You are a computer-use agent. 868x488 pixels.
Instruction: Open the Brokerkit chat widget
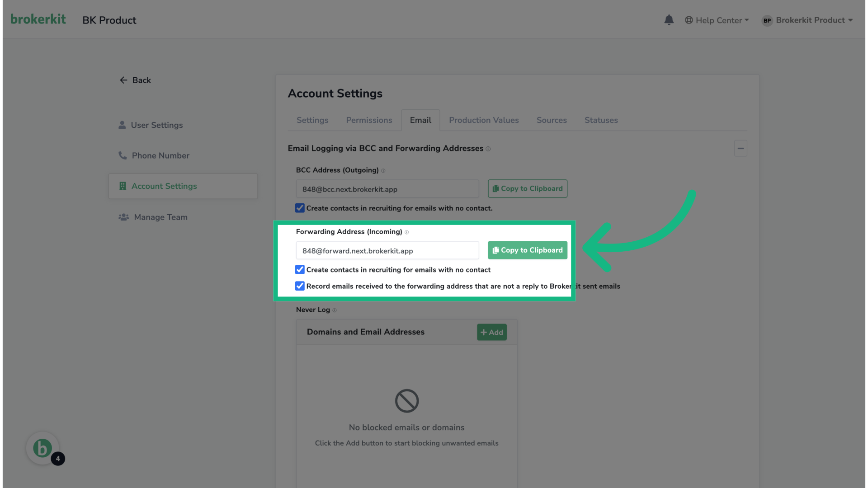(42, 448)
